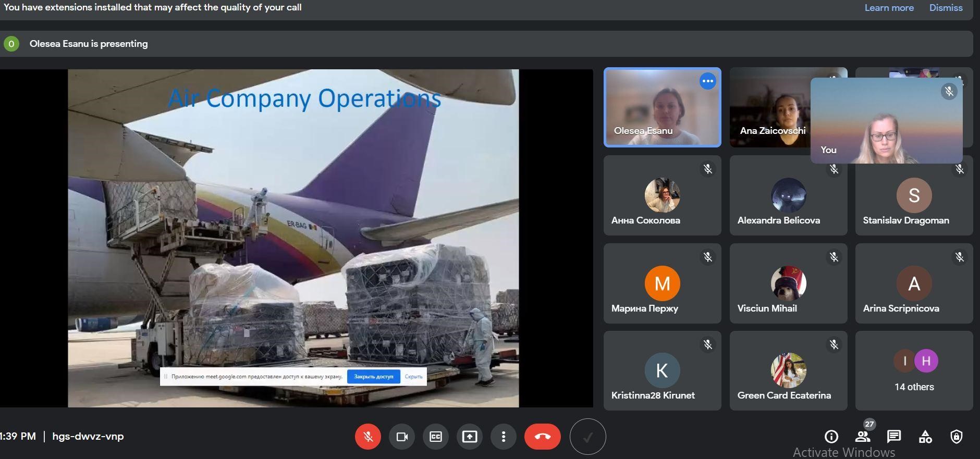
Task: Click the Present now screen share icon
Action: click(470, 437)
